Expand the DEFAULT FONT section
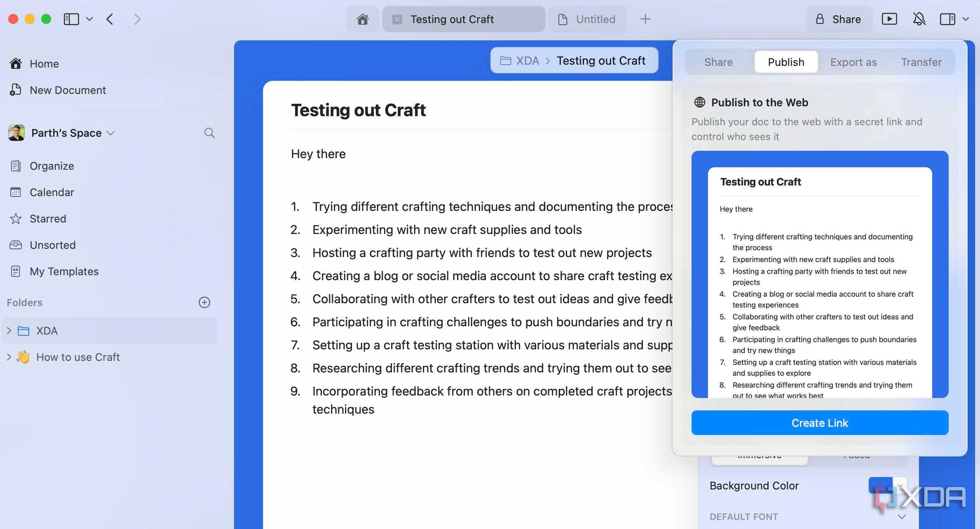 [902, 517]
